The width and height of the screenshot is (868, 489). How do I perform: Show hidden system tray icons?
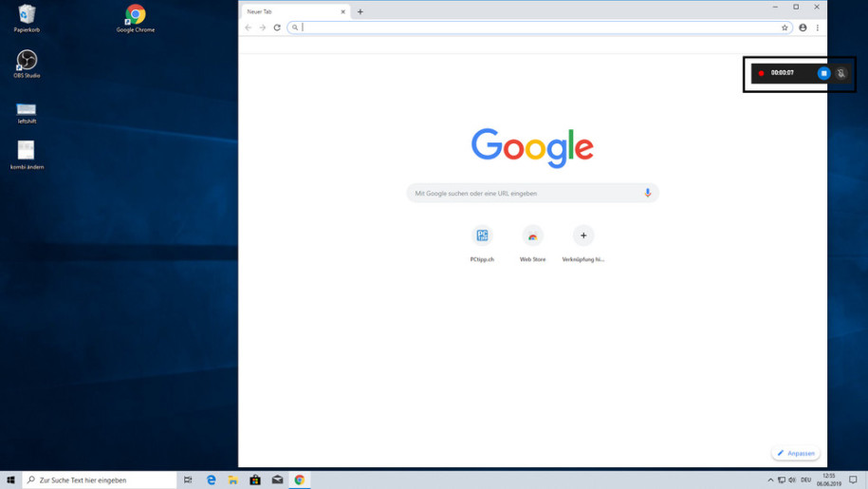pyautogui.click(x=770, y=480)
